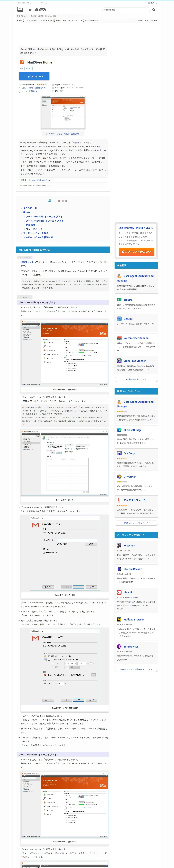Jump to フィードバック in contents

34,229
